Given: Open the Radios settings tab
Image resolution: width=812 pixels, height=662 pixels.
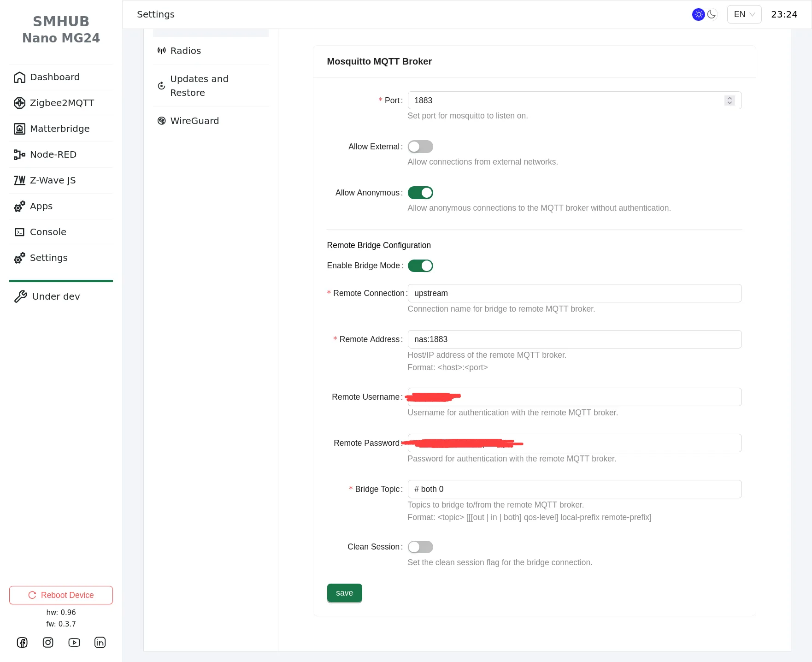Looking at the screenshot, I should click(185, 51).
